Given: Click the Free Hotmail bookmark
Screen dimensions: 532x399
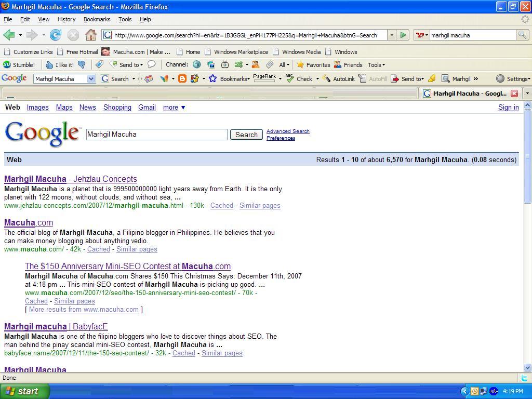Looking at the screenshot, I should (78, 52).
